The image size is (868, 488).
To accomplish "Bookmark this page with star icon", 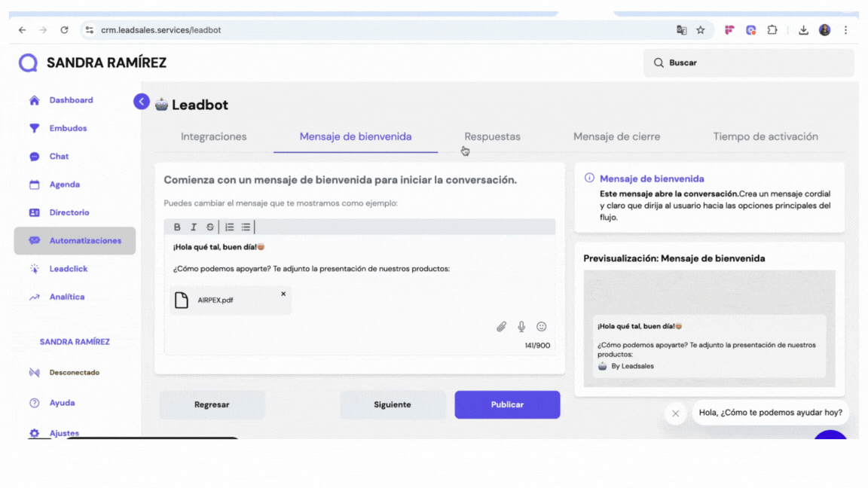I will (x=700, y=30).
